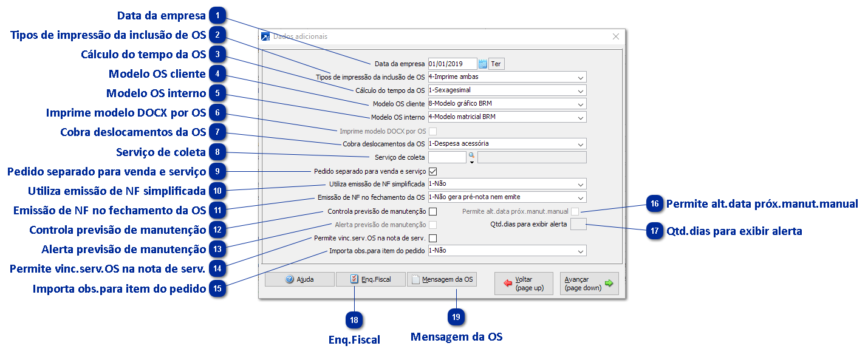868x357 pixels.
Task: Open Modelo OS interno dropdown
Action: pyautogui.click(x=507, y=117)
